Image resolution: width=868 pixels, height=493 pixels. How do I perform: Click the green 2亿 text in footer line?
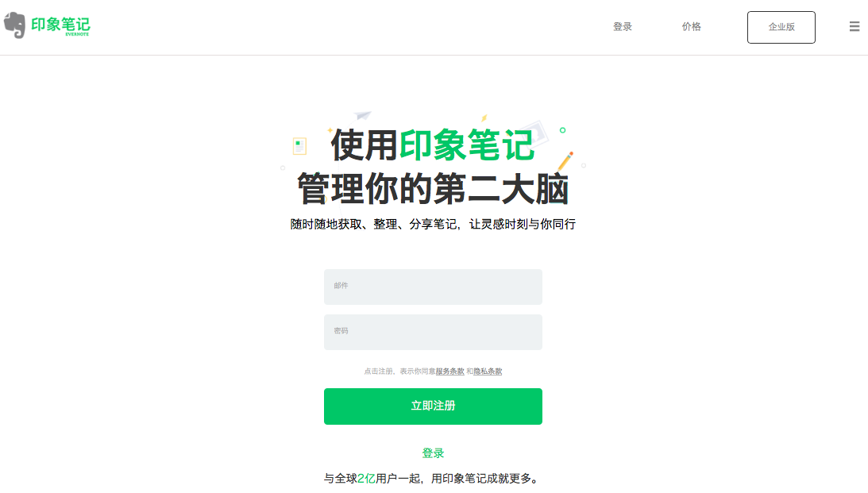(x=366, y=479)
